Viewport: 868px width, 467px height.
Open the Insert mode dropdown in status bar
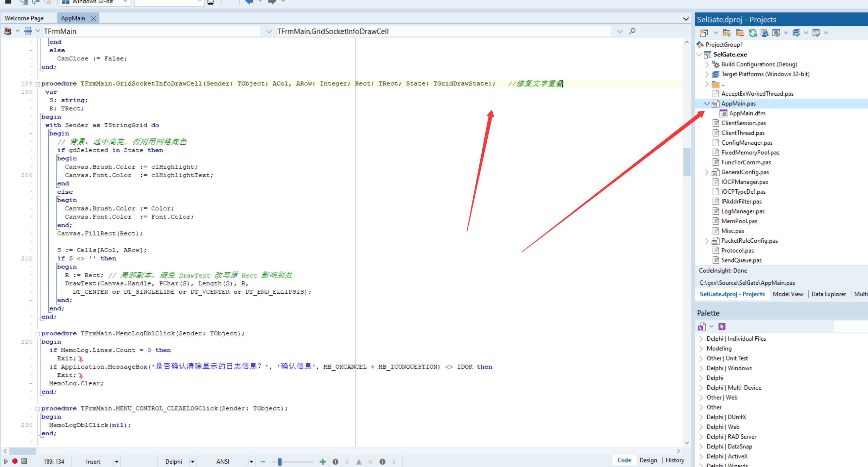(x=117, y=461)
